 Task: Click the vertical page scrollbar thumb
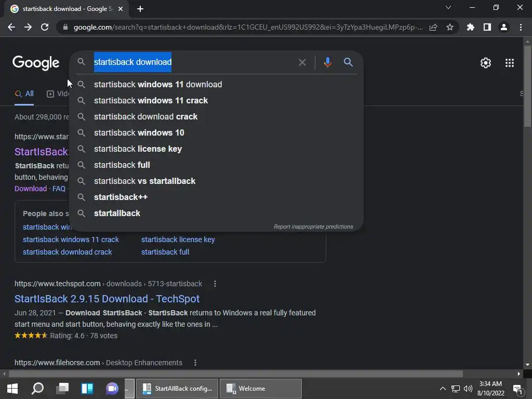[527, 86]
